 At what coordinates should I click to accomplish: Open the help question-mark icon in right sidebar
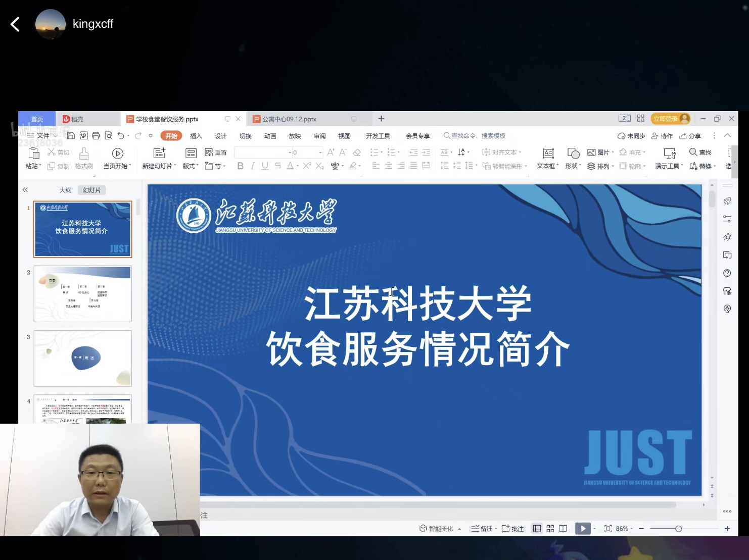(x=727, y=273)
